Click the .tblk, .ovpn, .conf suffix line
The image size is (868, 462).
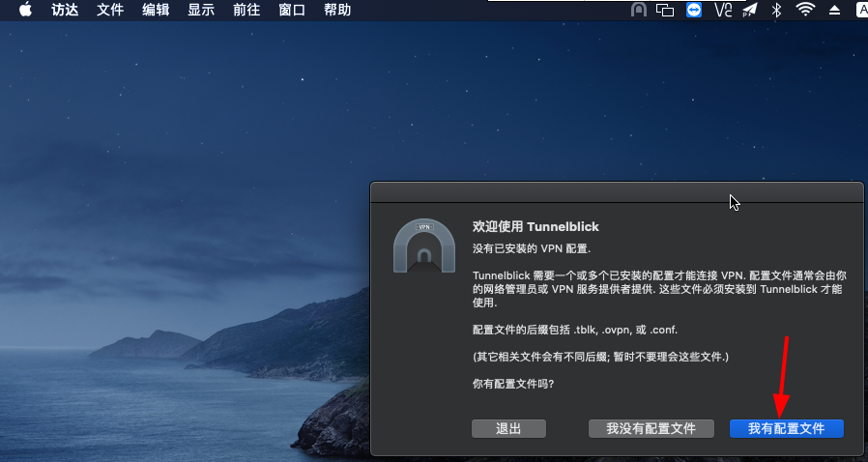tap(575, 330)
